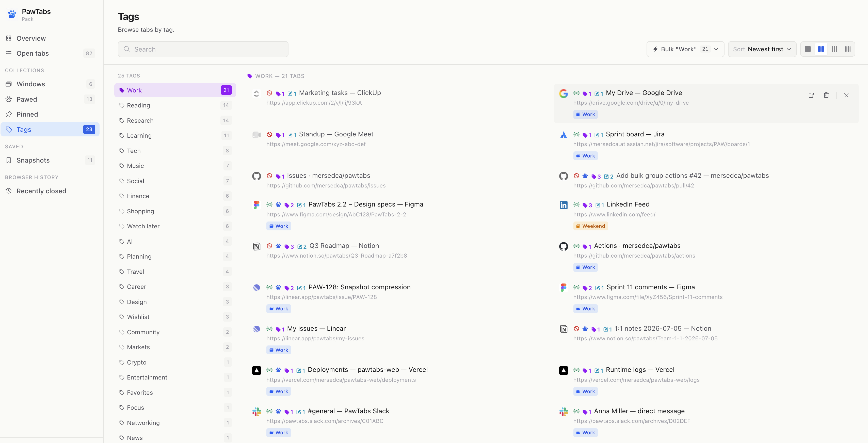
Task: Open the Pinned collection
Action: pyautogui.click(x=50, y=114)
